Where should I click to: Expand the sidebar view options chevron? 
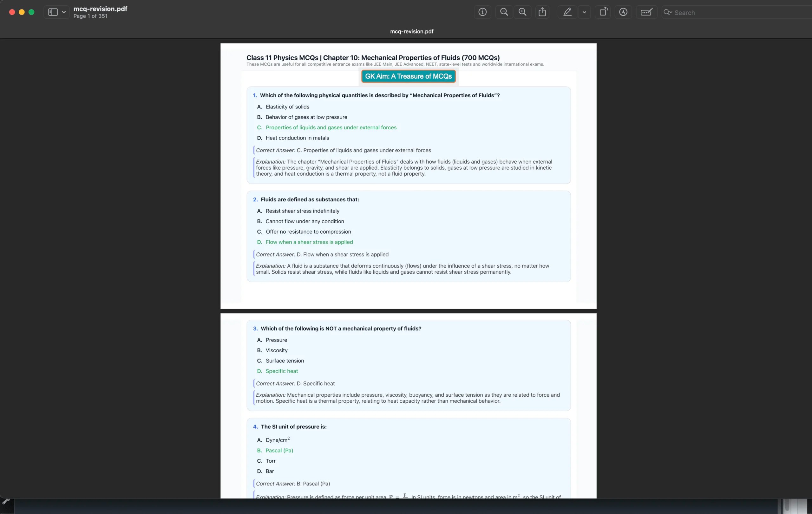(64, 12)
